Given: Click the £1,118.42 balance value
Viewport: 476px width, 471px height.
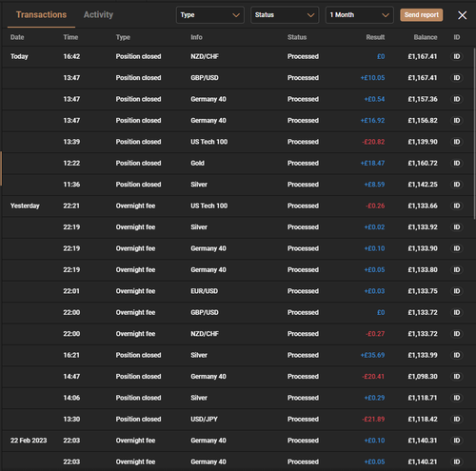Looking at the screenshot, I should (x=423, y=419).
